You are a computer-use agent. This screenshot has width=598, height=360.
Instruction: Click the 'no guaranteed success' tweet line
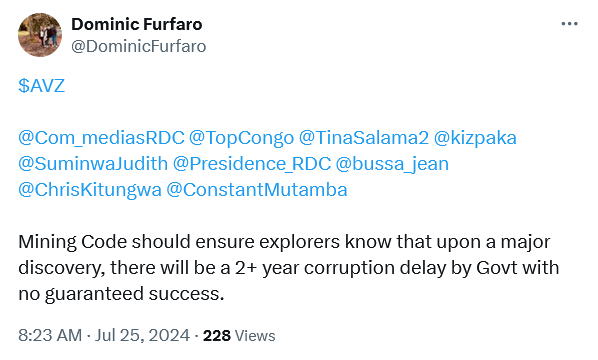pos(121,294)
